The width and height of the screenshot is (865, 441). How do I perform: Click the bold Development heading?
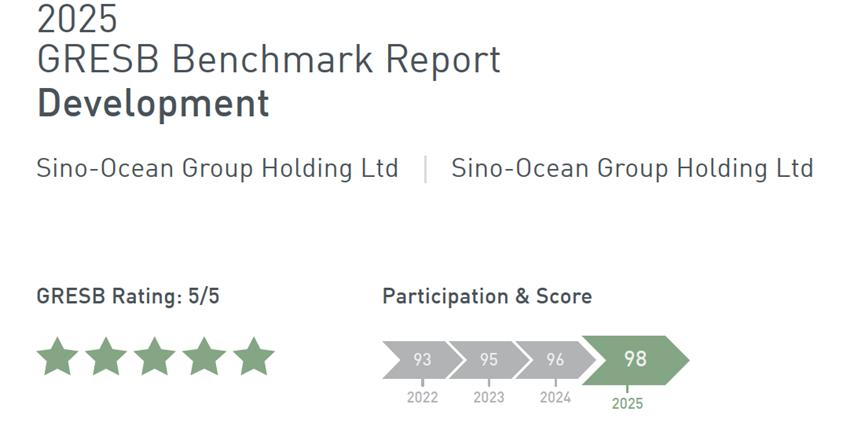(153, 104)
